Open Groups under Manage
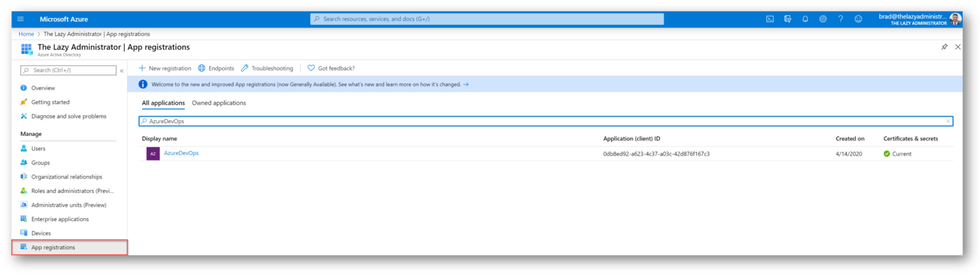980x274 pixels. [x=40, y=162]
